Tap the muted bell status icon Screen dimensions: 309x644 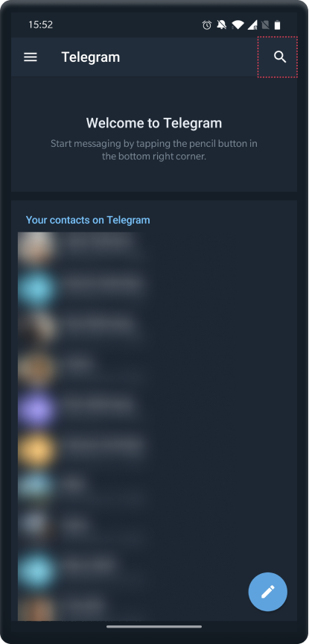(x=222, y=25)
